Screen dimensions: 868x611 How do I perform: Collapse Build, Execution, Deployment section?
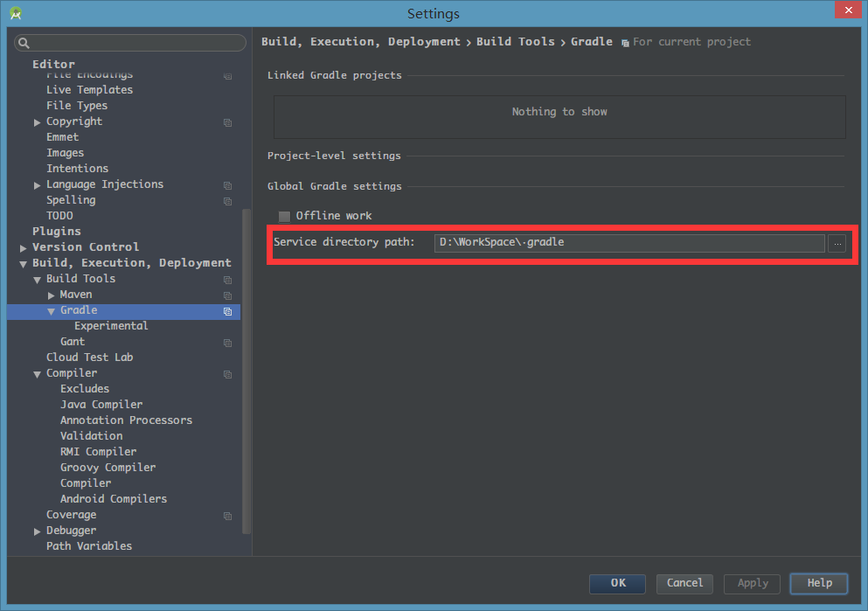24,264
